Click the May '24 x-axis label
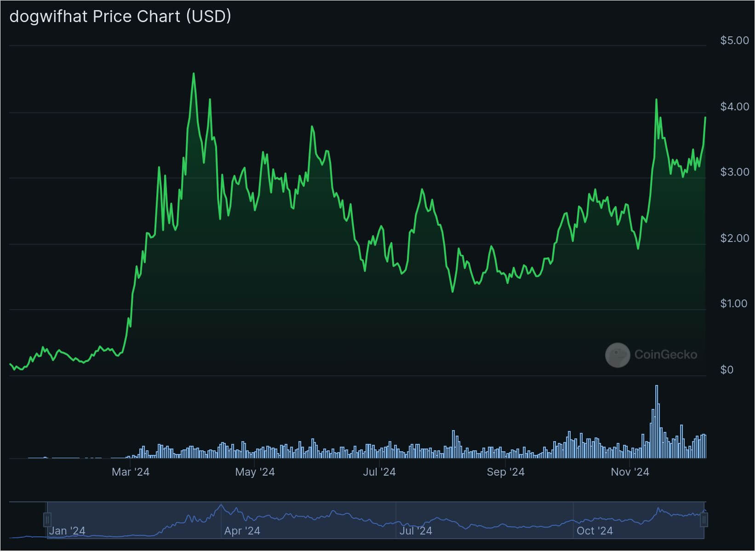The height and width of the screenshot is (552, 756). point(255,472)
